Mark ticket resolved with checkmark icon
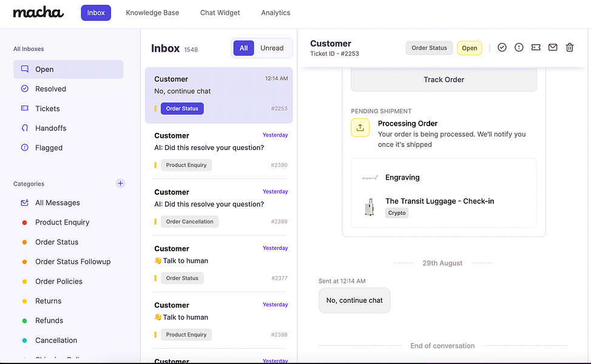Screen dimensions: 591x364 coord(502,47)
